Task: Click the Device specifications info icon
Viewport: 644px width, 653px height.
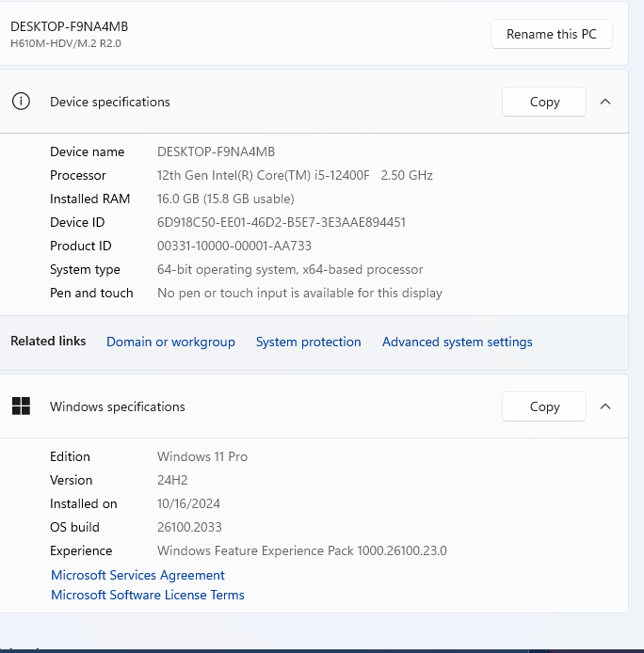Action: pyautogui.click(x=21, y=102)
